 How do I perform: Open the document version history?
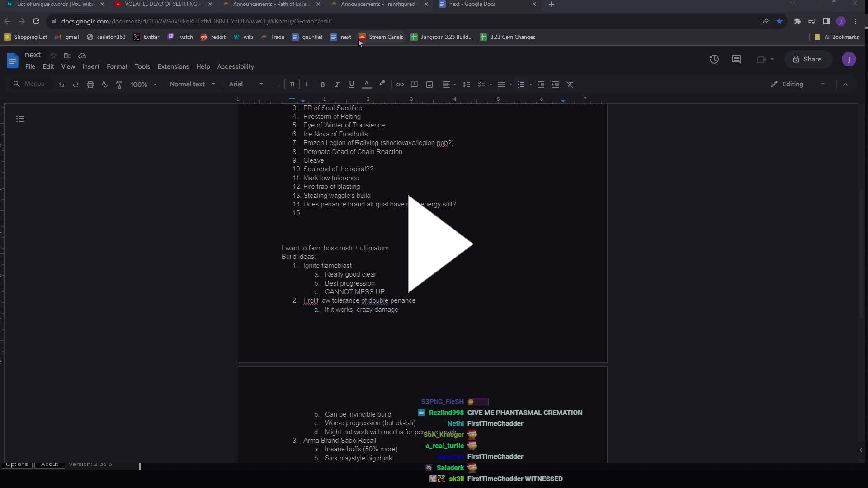pos(714,59)
